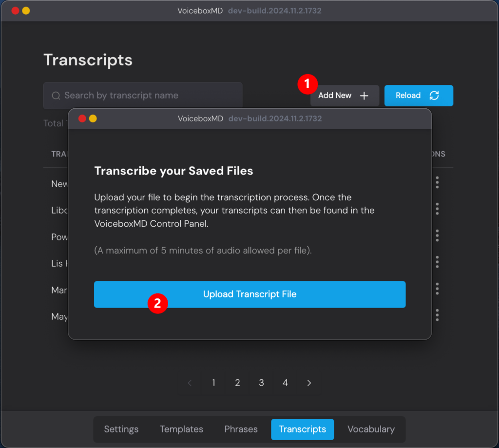Jump to page 1 of transcripts
499x448 pixels.
(213, 383)
